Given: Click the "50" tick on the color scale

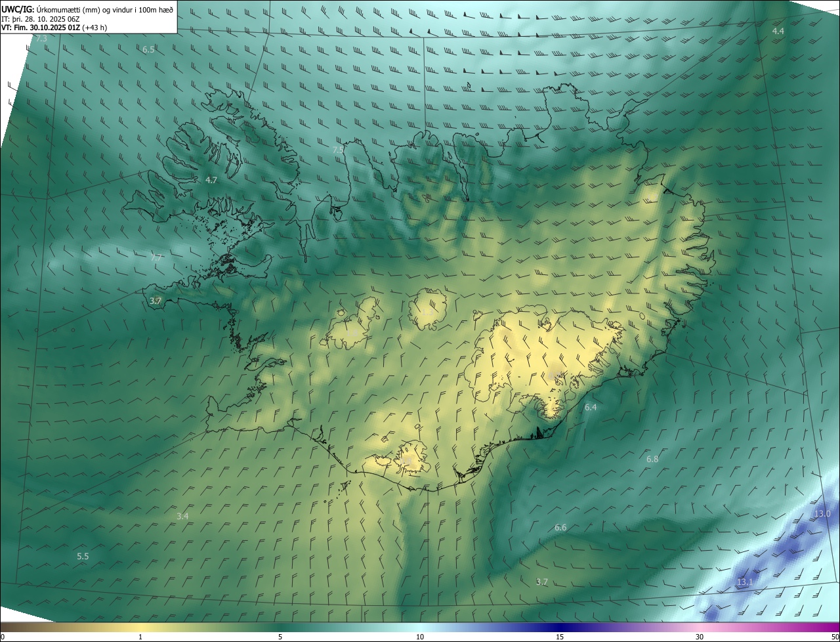Looking at the screenshot, I should pyautogui.click(x=834, y=637).
